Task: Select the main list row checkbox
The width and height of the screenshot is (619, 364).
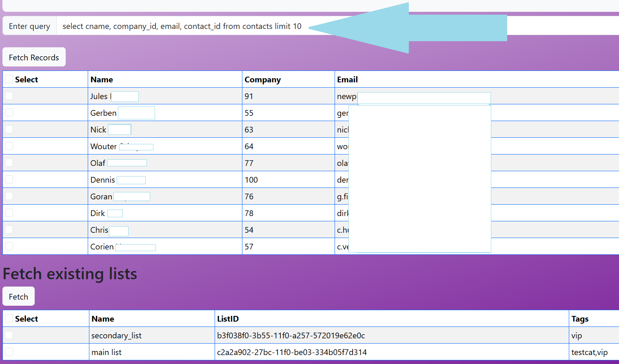Action: coord(9,352)
